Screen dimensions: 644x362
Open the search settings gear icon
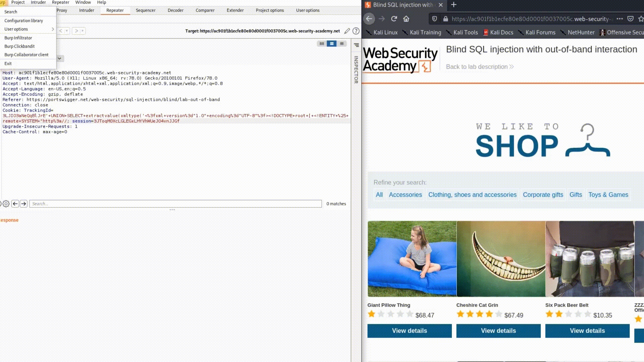pyautogui.click(x=6, y=204)
